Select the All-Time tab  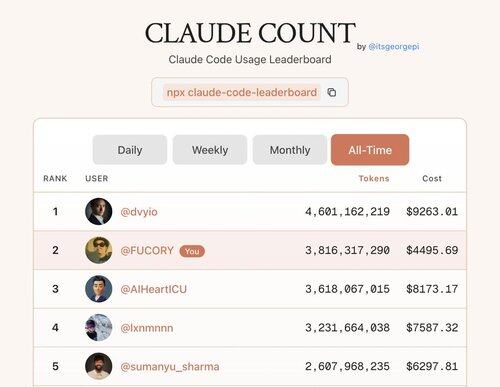370,150
